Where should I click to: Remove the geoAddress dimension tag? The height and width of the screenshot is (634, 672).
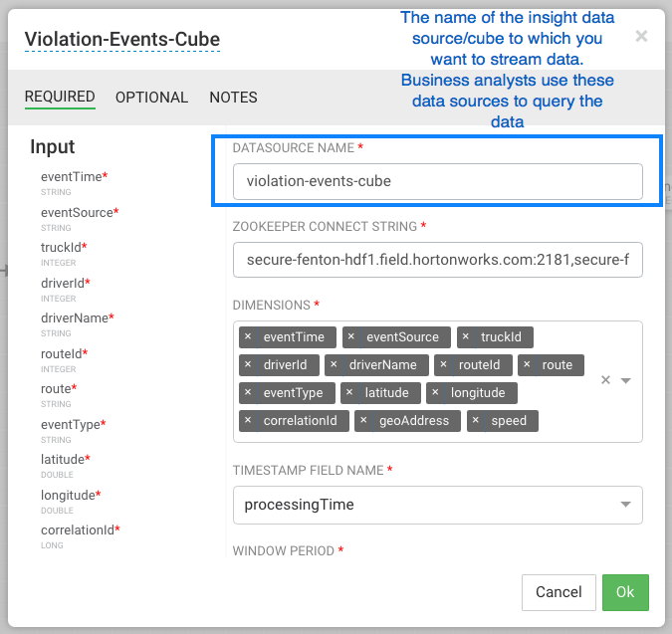click(364, 421)
